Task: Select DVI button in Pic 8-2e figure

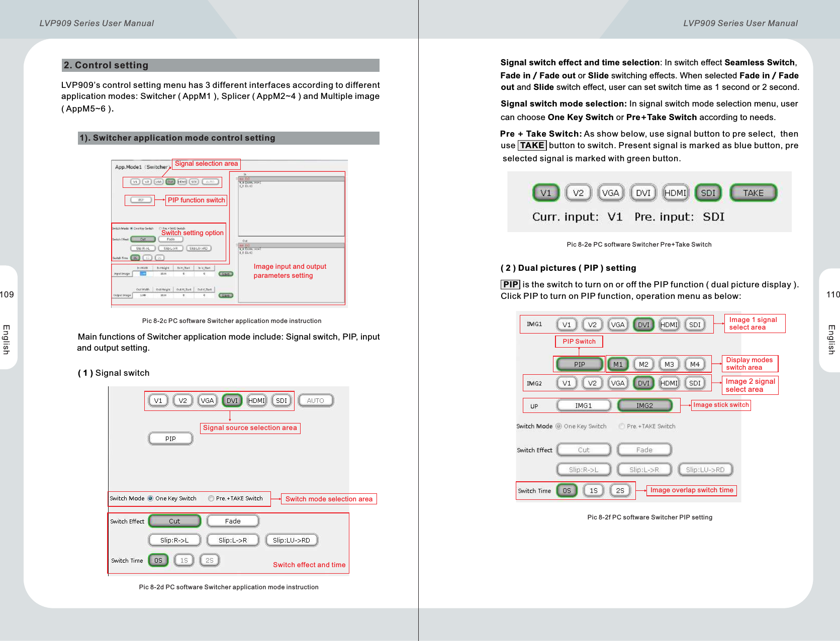Action: [x=643, y=193]
